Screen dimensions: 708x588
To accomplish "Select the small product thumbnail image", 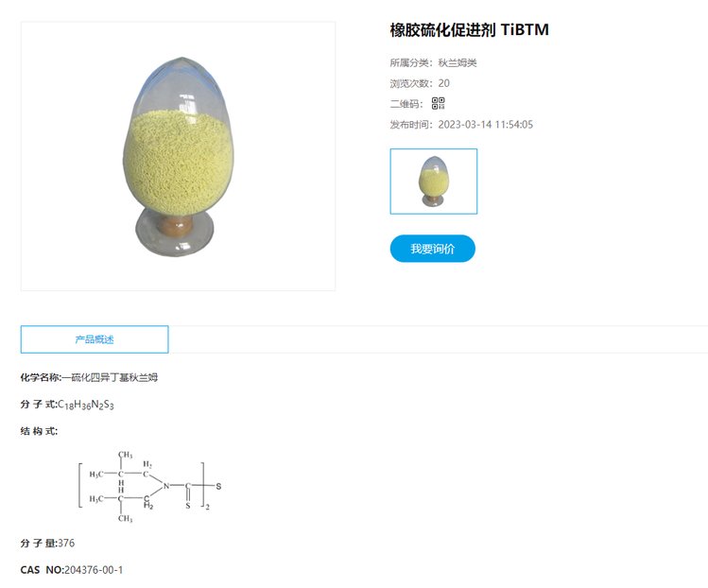I will click(x=434, y=182).
